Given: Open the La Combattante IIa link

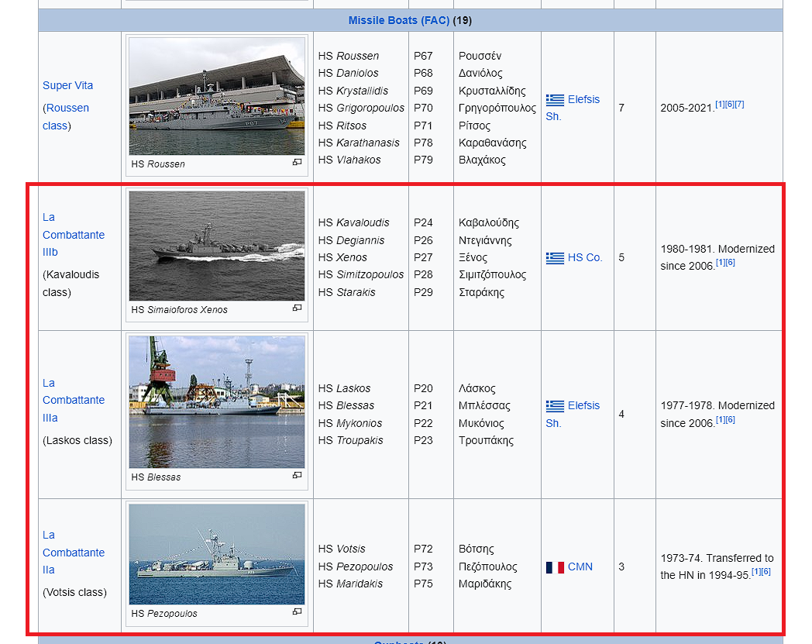Looking at the screenshot, I should (x=74, y=553).
